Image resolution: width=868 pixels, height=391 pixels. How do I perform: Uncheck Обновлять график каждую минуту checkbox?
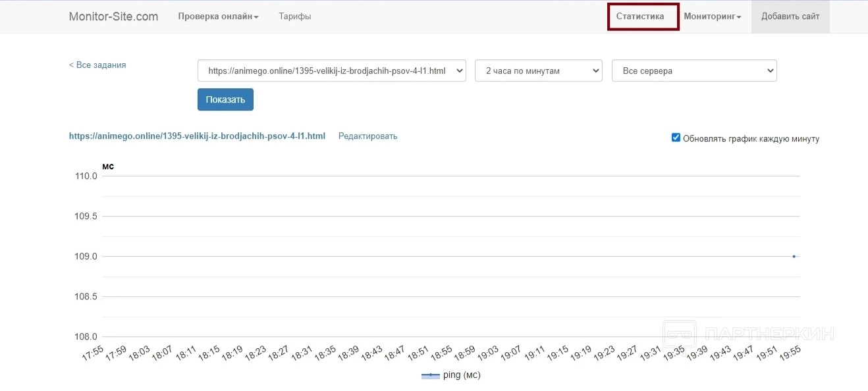point(676,138)
